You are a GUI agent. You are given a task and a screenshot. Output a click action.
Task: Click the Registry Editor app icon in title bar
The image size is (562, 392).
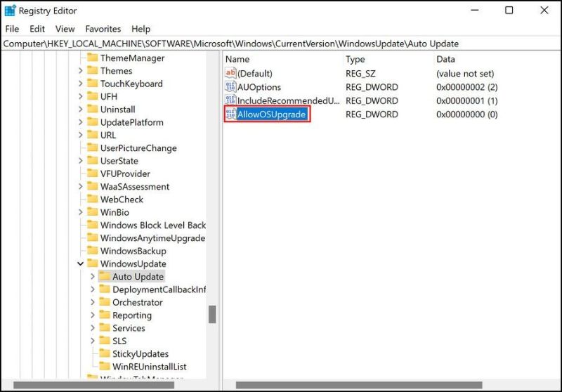(10, 11)
